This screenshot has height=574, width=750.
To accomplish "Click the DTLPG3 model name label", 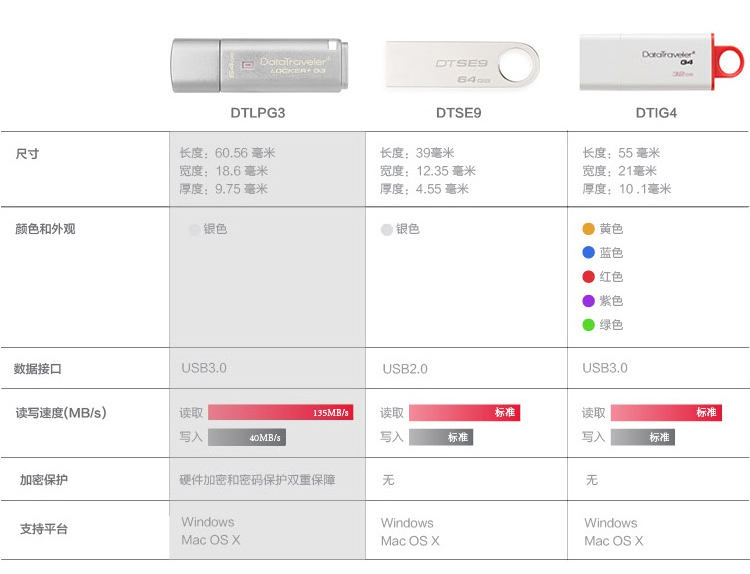I will click(258, 113).
